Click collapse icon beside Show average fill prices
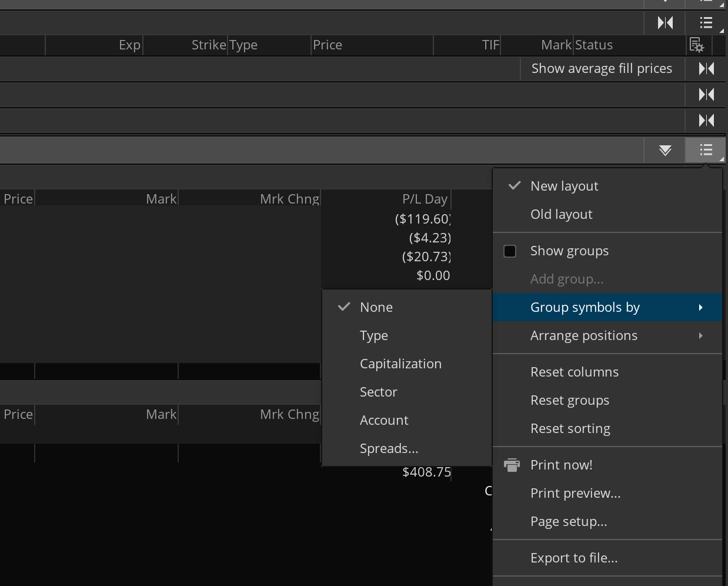Screen dimensions: 728x586 pos(706,69)
